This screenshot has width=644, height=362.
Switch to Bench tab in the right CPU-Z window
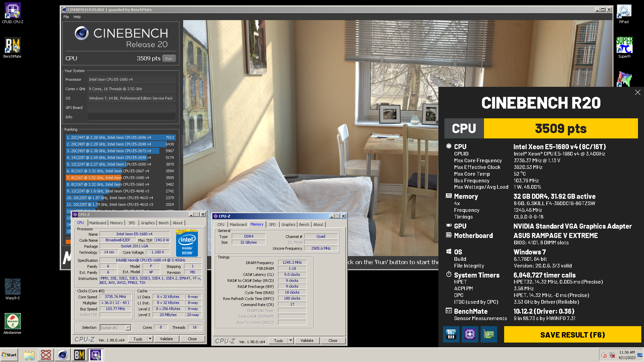point(304,225)
